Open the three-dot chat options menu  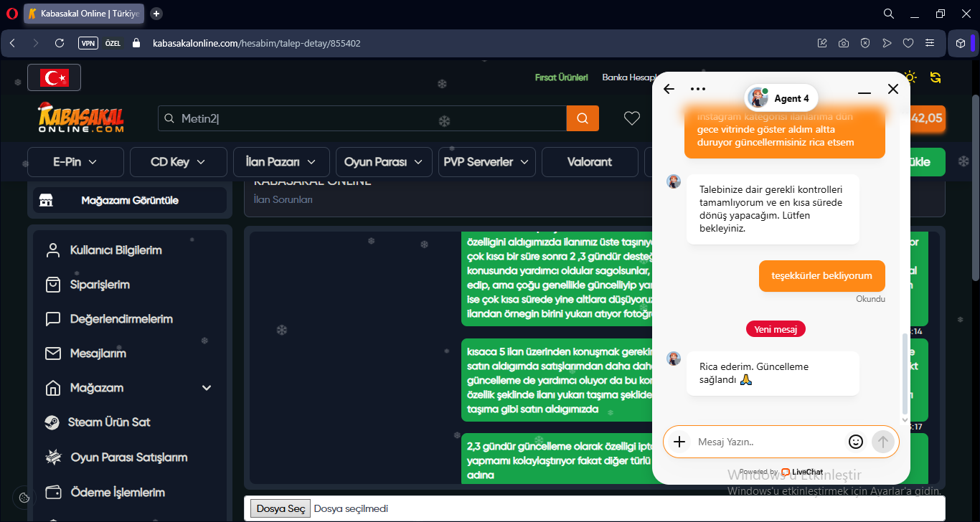698,89
